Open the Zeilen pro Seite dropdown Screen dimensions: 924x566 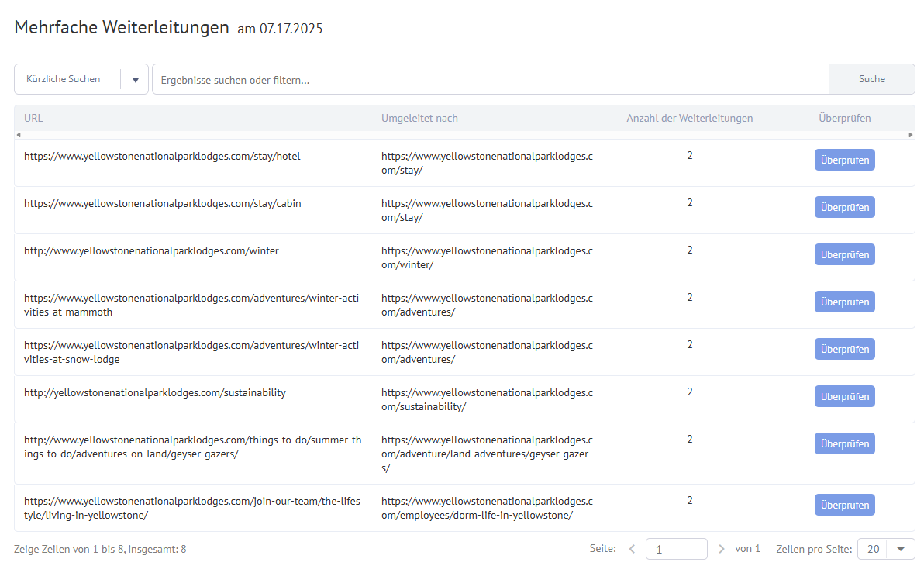[886, 549]
